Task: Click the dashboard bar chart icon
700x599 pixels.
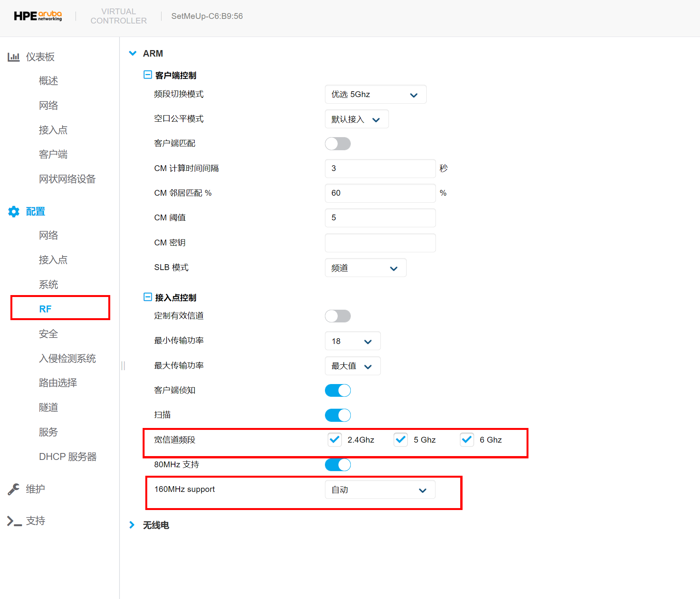Action: point(13,57)
